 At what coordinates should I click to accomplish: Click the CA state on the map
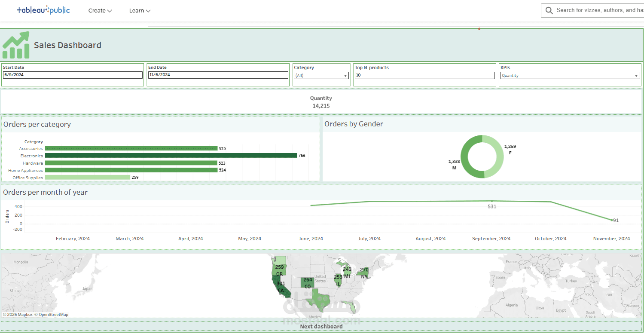(x=281, y=290)
